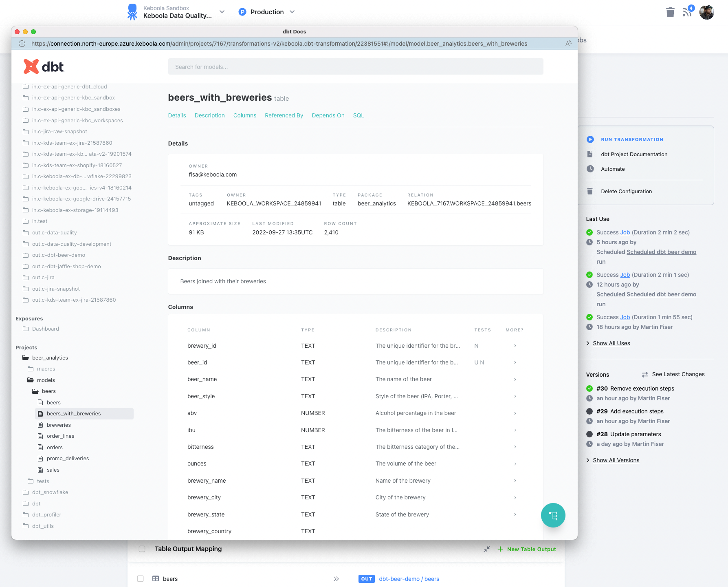The width and height of the screenshot is (728, 587).
Task: Expand Show All Versions
Action: [616, 460]
